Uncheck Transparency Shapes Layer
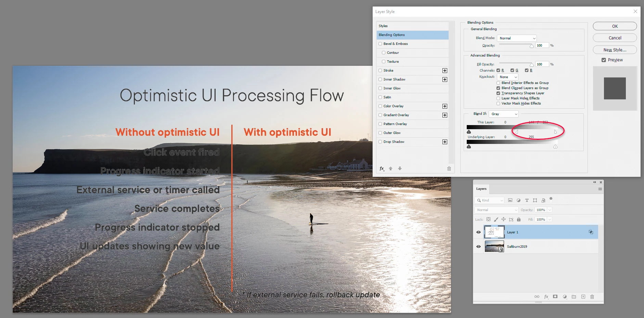644x318 pixels. [x=498, y=93]
